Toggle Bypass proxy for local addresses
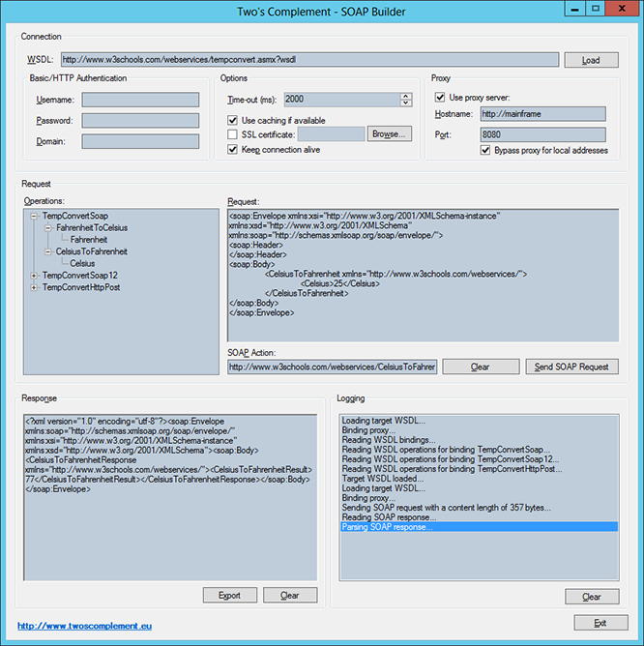Screen dimensions: 644x646 [x=485, y=150]
